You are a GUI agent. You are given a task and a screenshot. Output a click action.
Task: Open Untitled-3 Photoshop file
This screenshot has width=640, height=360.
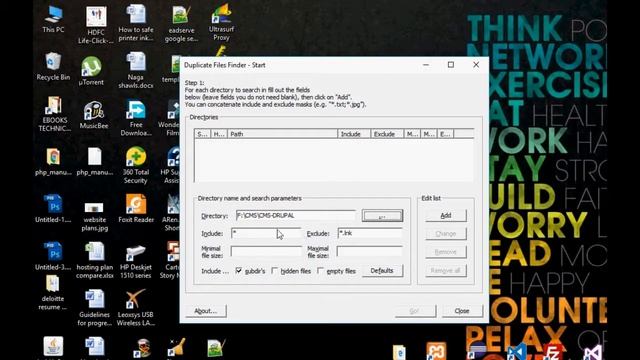(53, 256)
